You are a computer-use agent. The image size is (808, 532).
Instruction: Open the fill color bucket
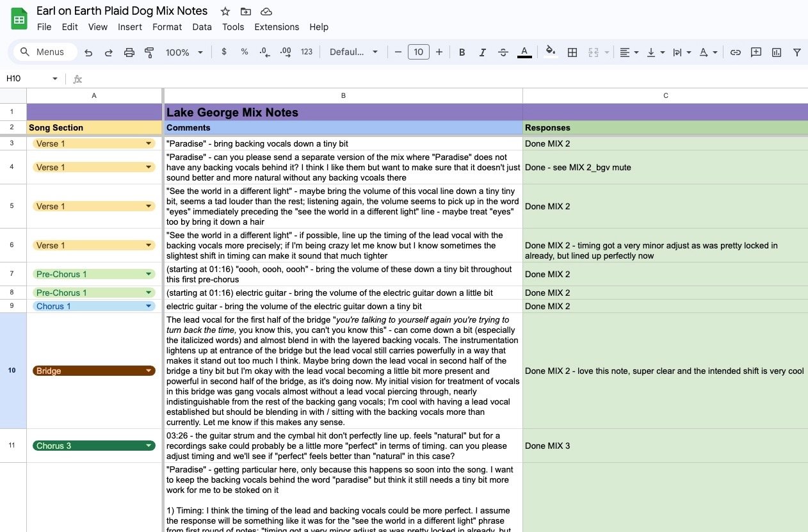click(x=550, y=52)
